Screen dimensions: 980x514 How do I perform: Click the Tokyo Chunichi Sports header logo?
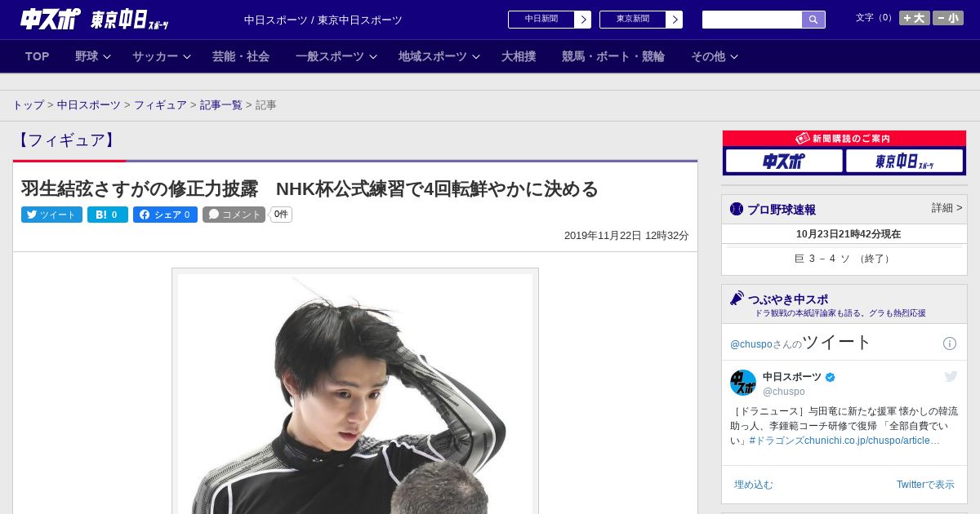click(130, 20)
